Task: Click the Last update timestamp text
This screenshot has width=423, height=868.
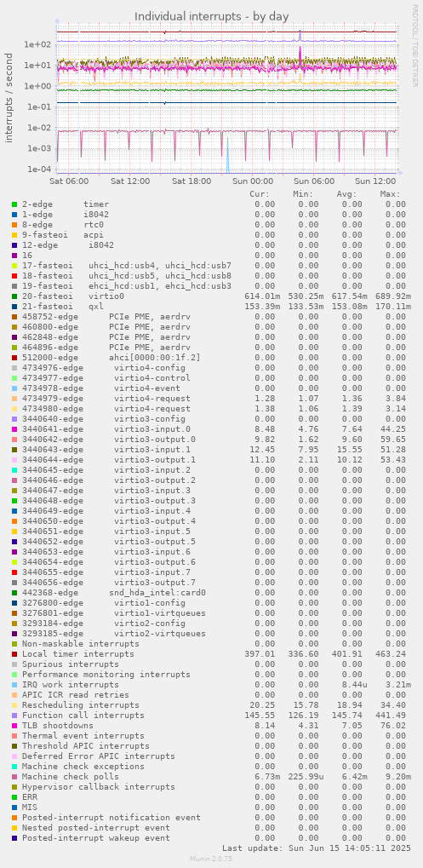Action: point(317,848)
